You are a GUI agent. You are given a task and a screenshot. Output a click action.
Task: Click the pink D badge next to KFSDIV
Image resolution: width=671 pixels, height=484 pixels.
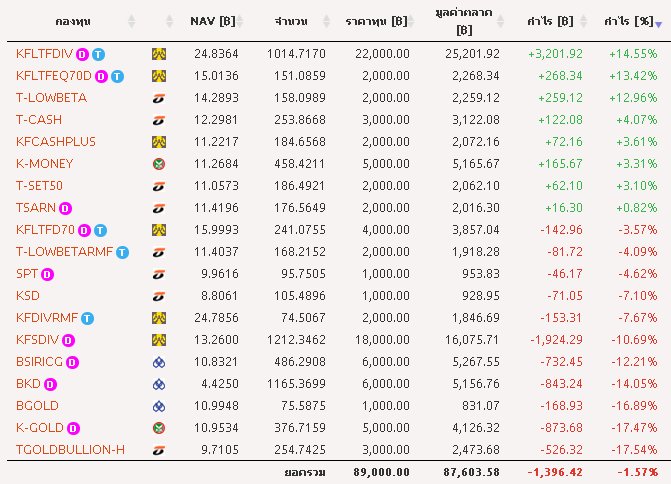click(x=68, y=341)
